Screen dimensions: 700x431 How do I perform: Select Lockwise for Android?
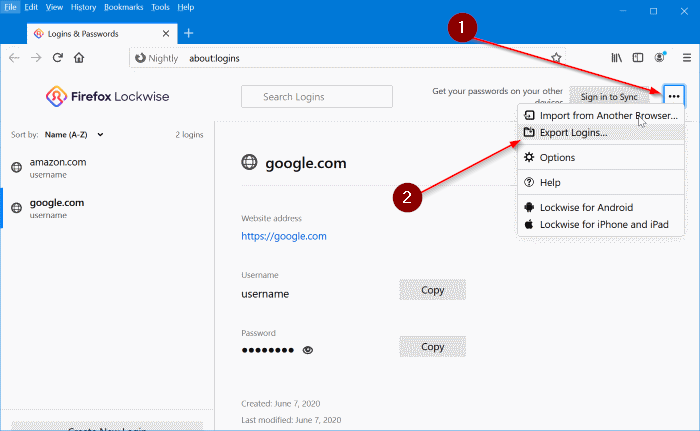[x=601, y=207]
